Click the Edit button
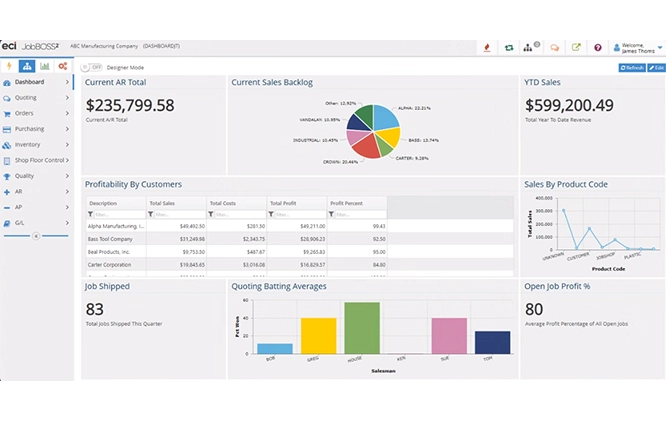This screenshot has height=421, width=666. point(656,68)
